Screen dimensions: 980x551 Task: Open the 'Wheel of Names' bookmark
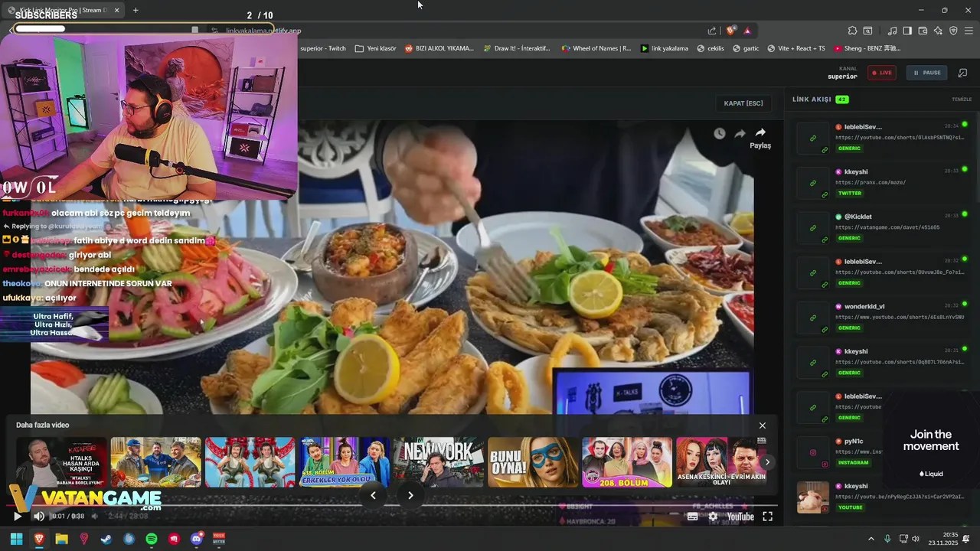coord(596,48)
